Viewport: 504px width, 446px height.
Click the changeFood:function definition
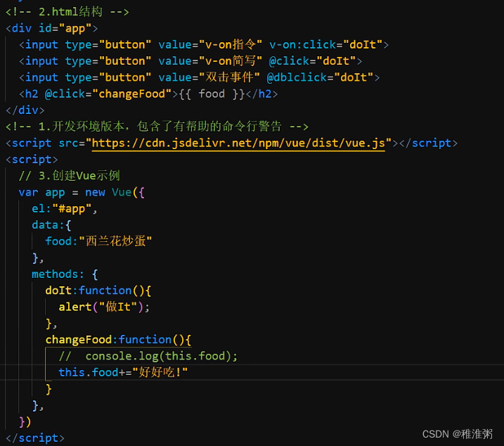pos(118,340)
